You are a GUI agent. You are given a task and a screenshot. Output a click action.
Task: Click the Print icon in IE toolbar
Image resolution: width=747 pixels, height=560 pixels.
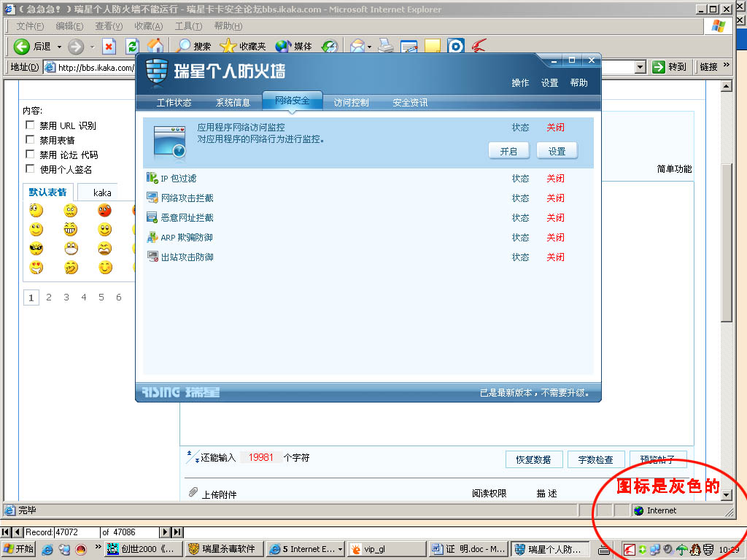385,46
